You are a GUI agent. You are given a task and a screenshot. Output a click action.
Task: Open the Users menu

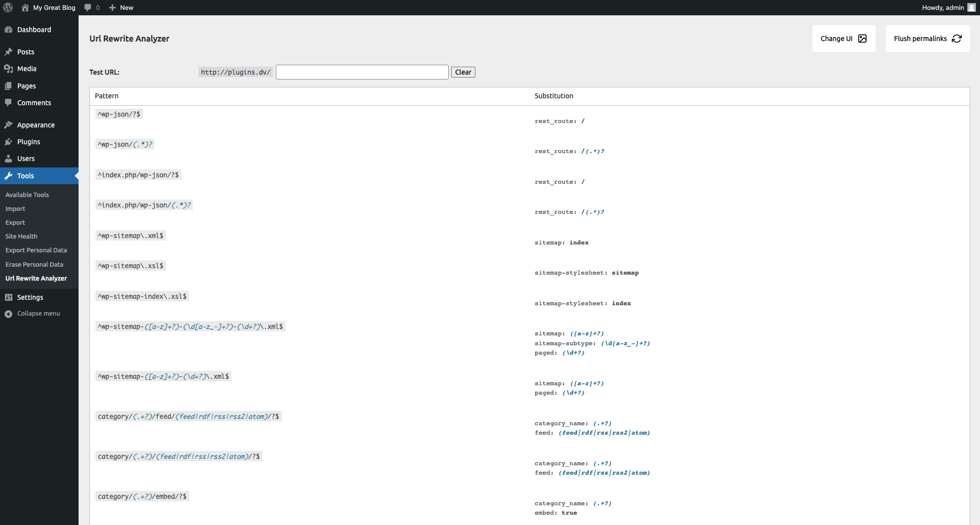pyautogui.click(x=39, y=159)
